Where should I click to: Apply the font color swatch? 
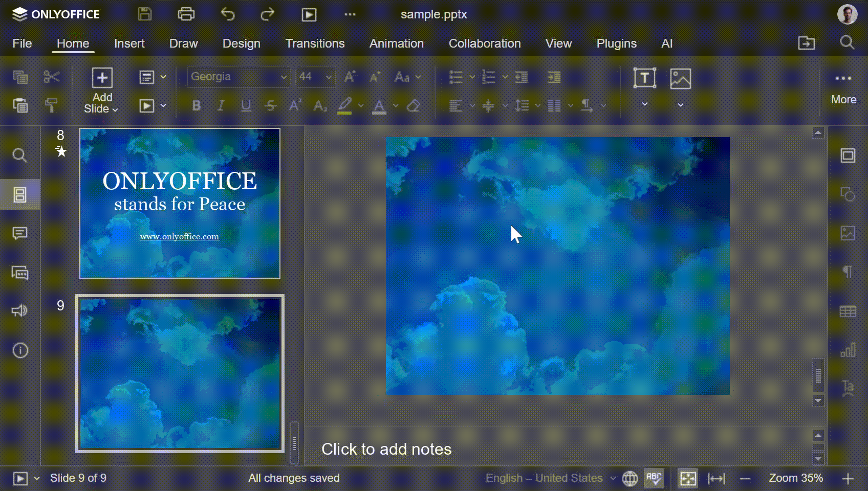[x=379, y=106]
